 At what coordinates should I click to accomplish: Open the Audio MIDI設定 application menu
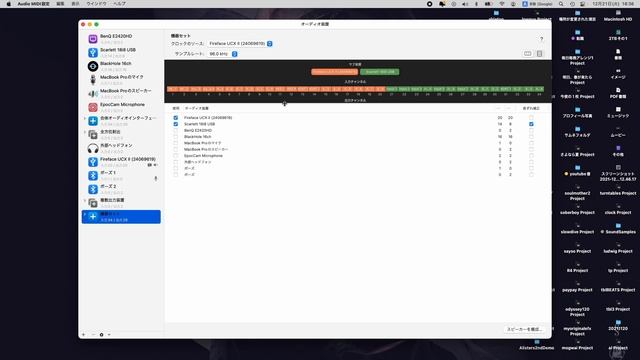pos(33,4)
